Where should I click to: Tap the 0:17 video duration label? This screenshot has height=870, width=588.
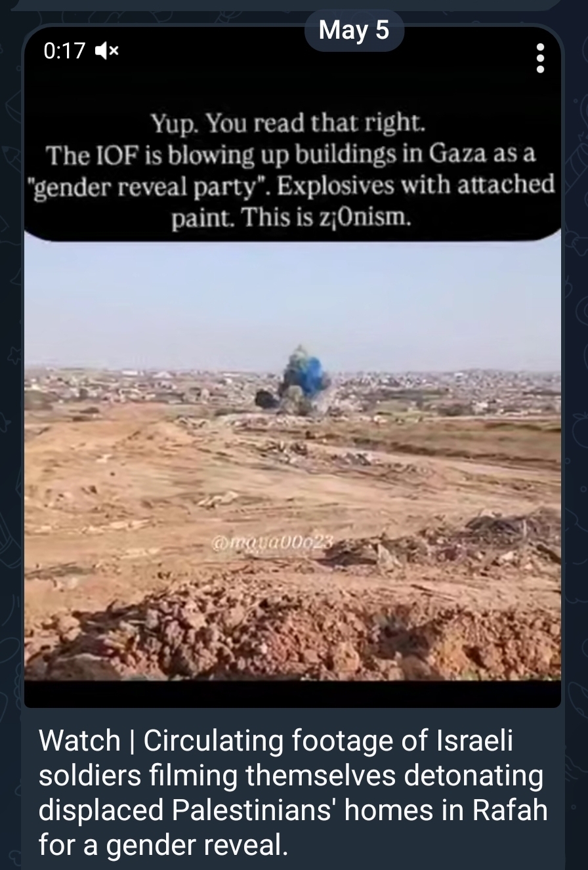click(x=64, y=51)
